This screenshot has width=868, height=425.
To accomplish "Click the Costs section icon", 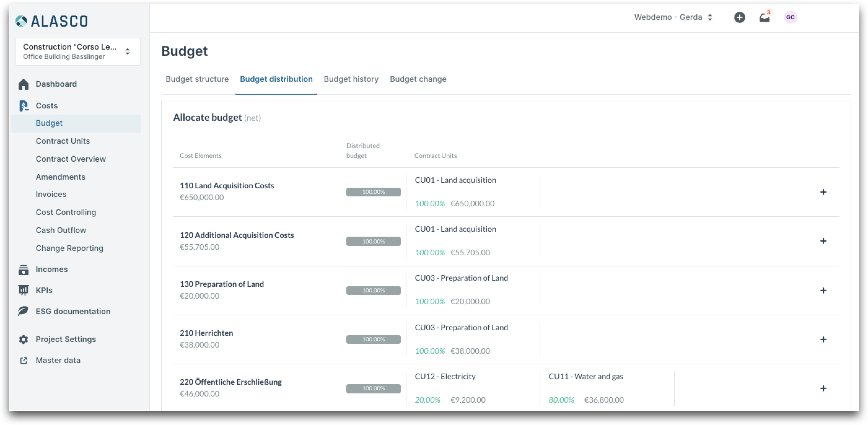I will [23, 106].
